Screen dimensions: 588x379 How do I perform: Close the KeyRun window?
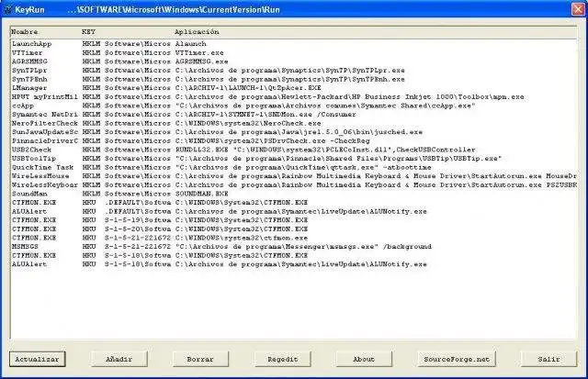tap(578, 9)
